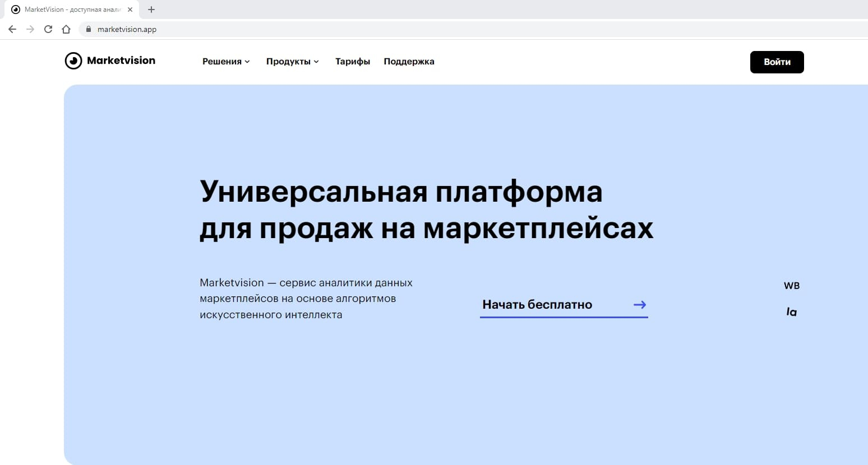Click the arrow next to Начать бесплатно
This screenshot has height=465, width=868.
click(x=640, y=305)
